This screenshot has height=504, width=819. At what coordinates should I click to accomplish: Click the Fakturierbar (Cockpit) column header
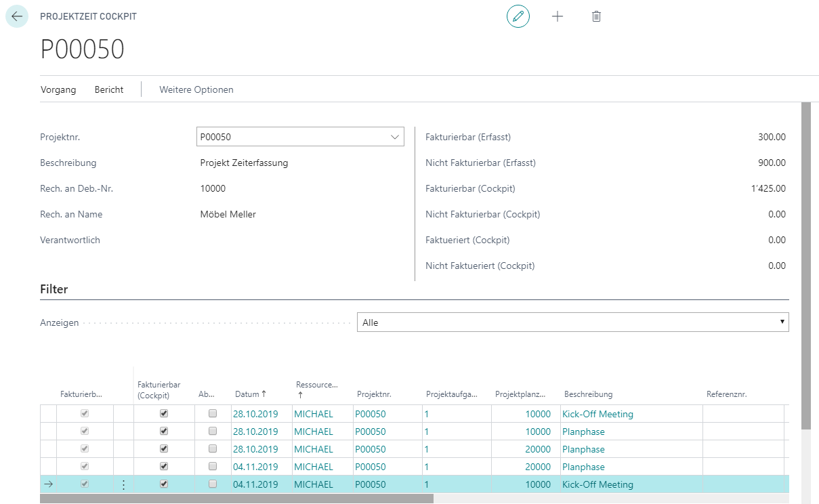coord(159,390)
